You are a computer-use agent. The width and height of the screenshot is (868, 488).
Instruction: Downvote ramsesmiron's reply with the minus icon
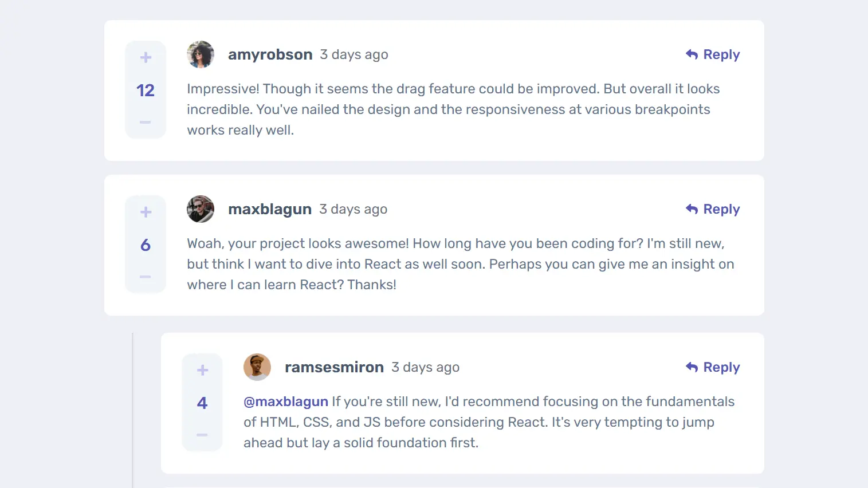pyautogui.click(x=202, y=435)
